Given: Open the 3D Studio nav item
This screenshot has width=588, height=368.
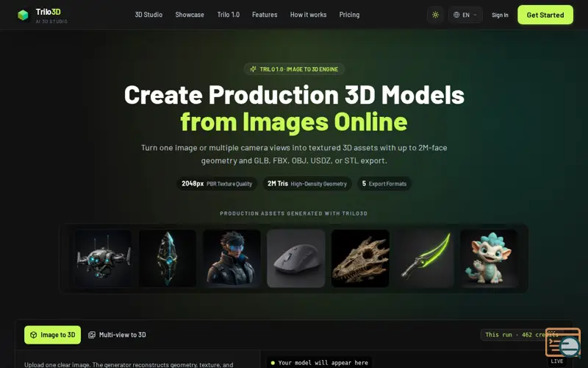Looking at the screenshot, I should point(148,15).
